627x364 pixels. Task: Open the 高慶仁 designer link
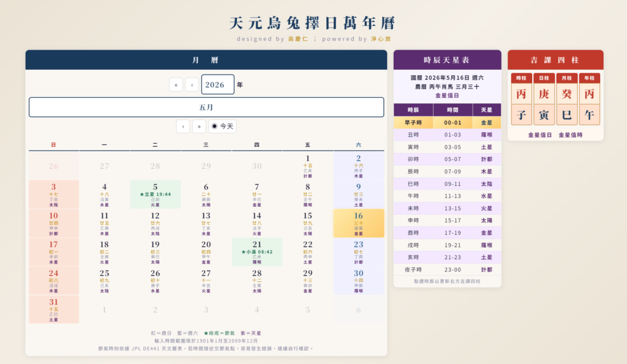point(298,39)
